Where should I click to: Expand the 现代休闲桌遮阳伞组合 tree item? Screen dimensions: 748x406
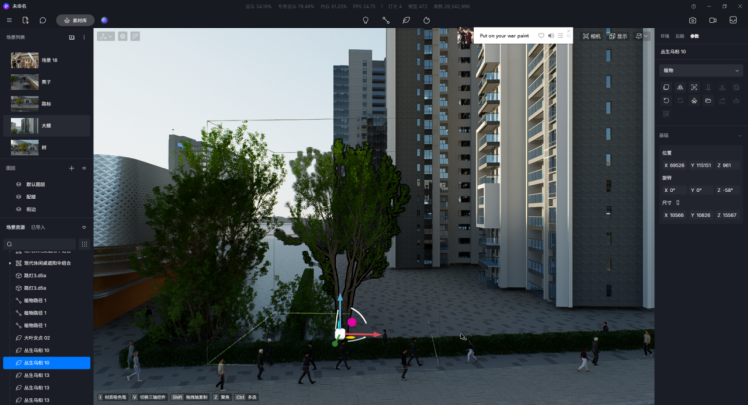point(9,263)
